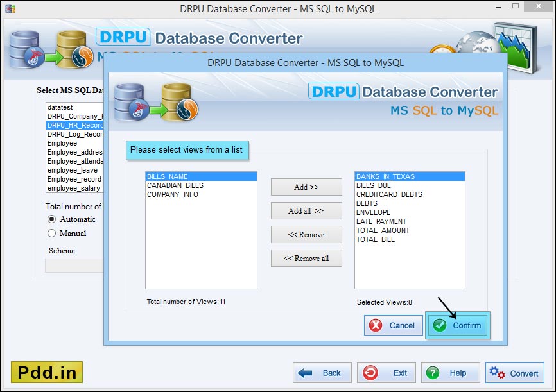Click the green checkmark icon on Confirm
Image resolution: width=556 pixels, height=392 pixels.
pyautogui.click(x=440, y=325)
